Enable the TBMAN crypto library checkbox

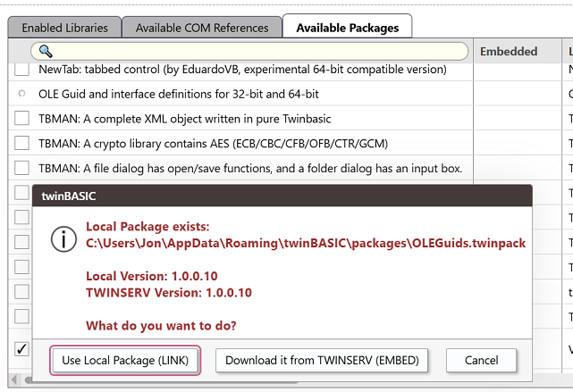tap(21, 143)
